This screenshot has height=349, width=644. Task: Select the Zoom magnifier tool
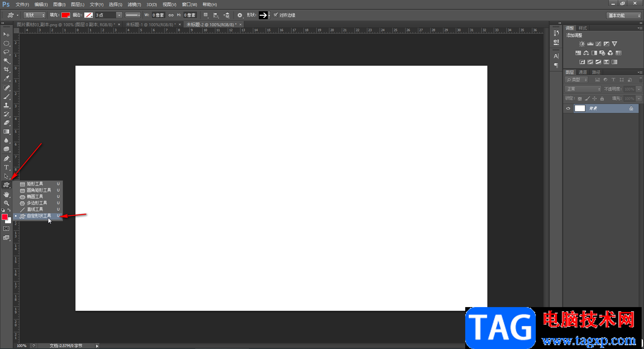click(6, 203)
